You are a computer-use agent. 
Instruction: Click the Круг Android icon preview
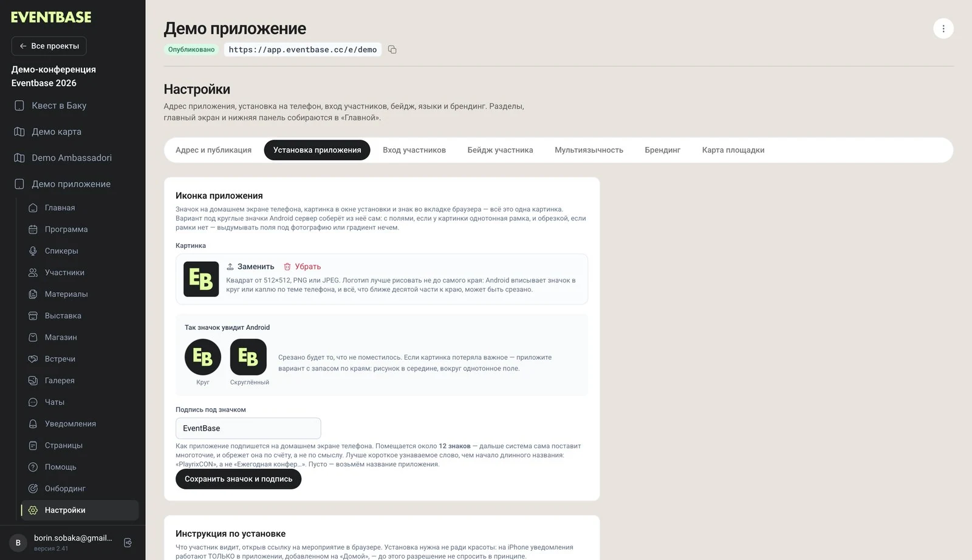pos(203,357)
